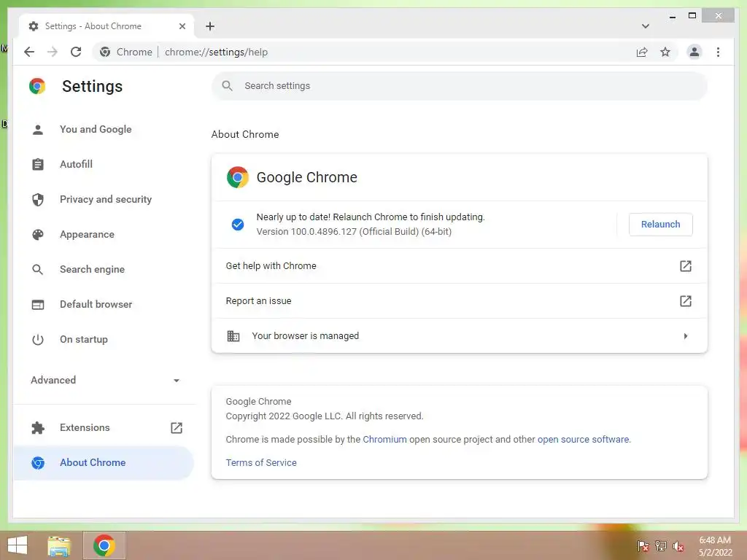The width and height of the screenshot is (747, 560).
Task: Click the version number text
Action: point(354,231)
